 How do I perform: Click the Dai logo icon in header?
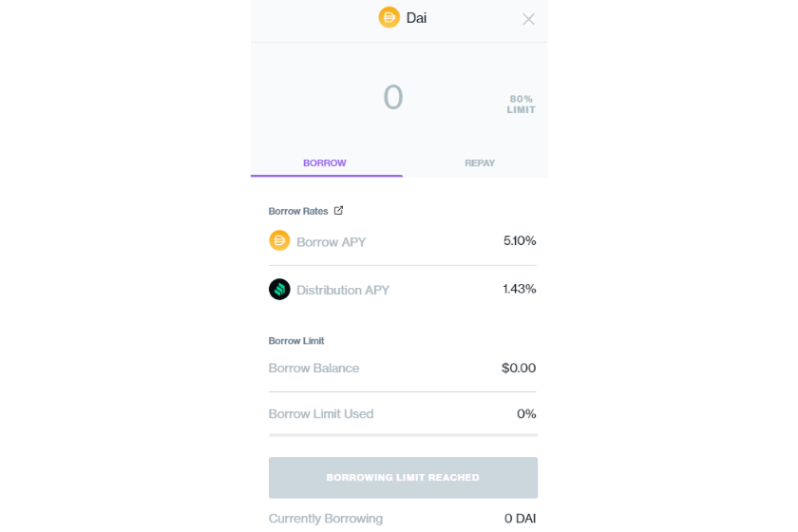click(x=389, y=17)
